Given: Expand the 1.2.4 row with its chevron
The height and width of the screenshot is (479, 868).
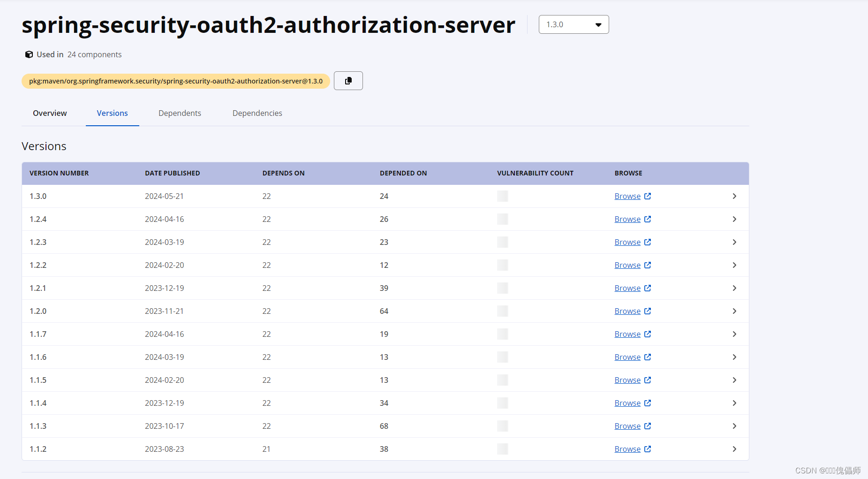Looking at the screenshot, I should pos(734,219).
